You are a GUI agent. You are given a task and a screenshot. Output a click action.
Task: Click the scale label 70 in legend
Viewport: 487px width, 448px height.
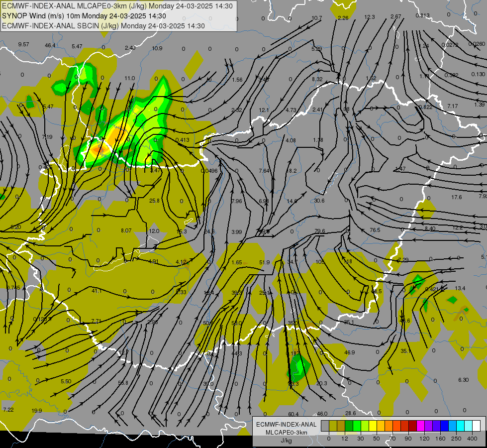click(392, 439)
